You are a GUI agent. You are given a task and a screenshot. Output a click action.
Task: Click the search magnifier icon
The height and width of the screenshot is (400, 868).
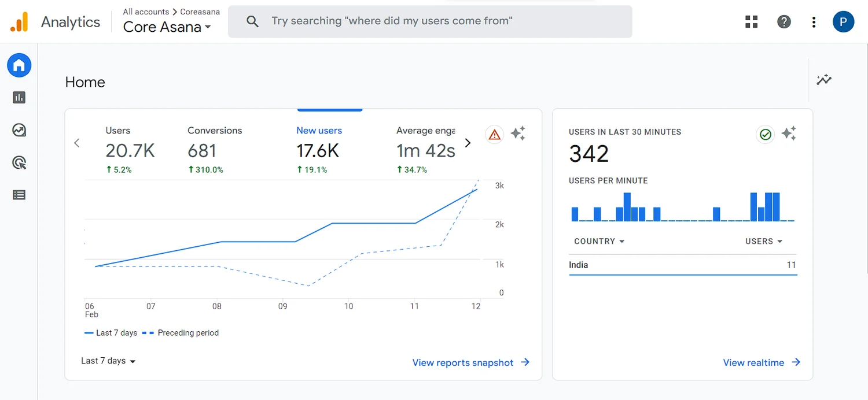[x=252, y=21]
